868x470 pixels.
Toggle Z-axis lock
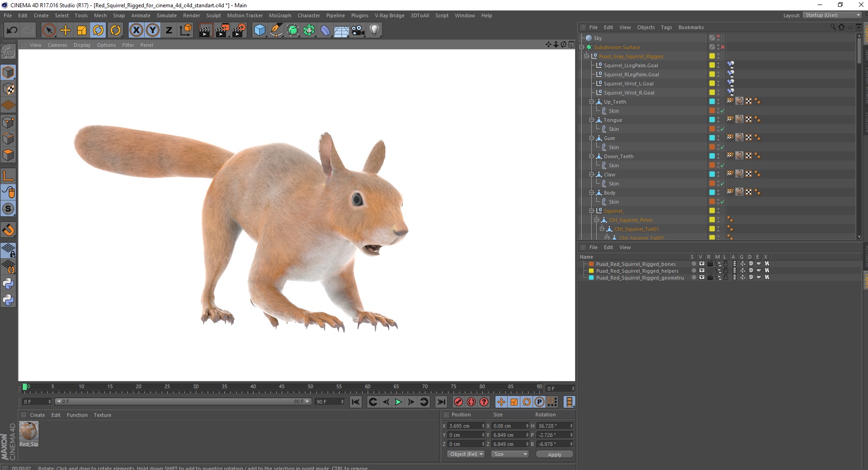click(x=169, y=30)
